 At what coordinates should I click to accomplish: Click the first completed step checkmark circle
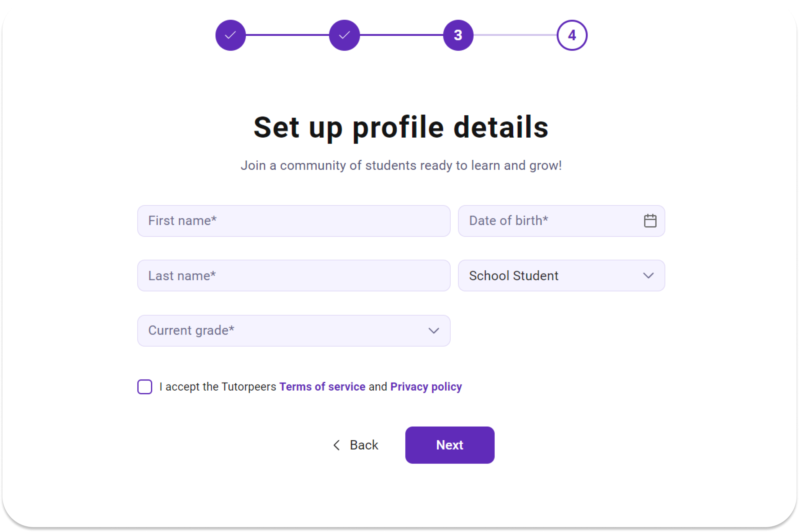point(230,35)
